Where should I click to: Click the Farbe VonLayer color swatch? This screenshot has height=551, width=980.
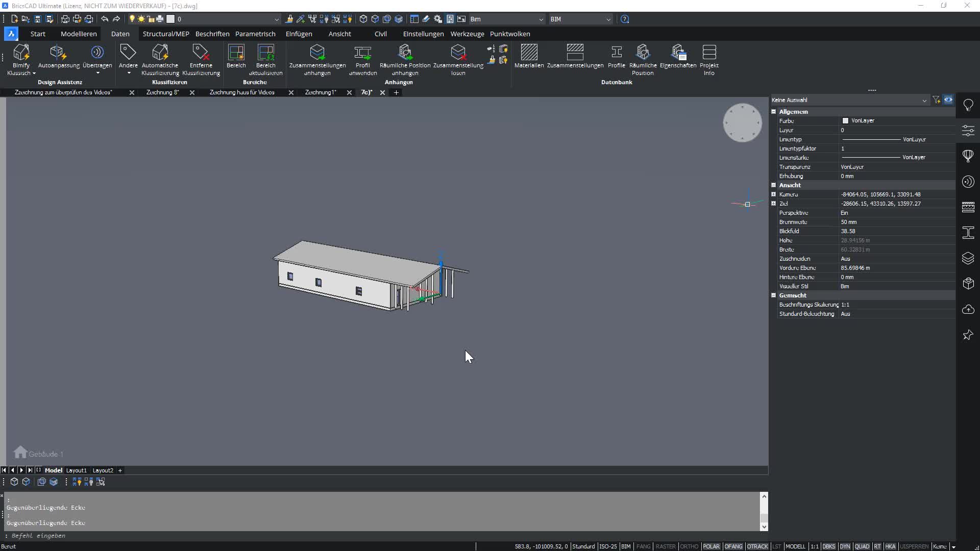(x=845, y=121)
